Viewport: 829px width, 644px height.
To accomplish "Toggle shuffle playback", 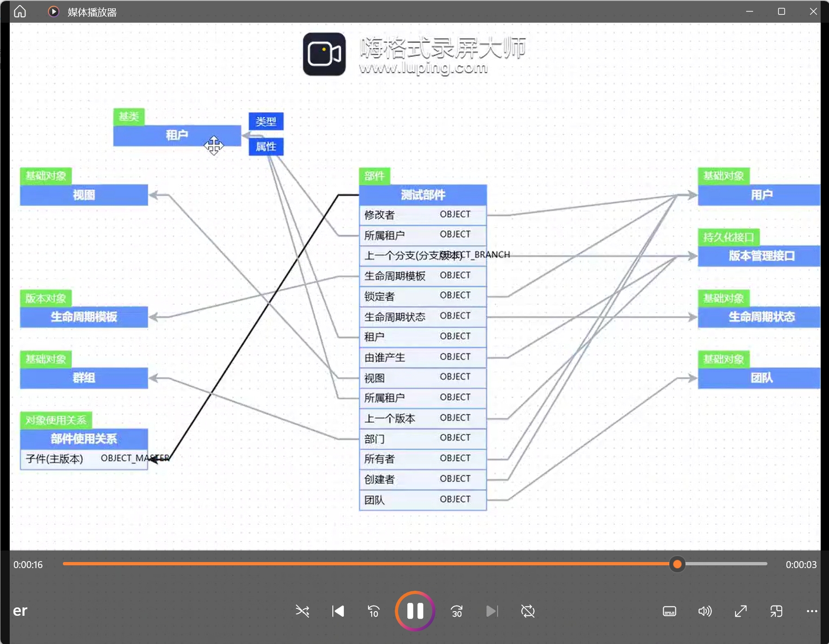I will tap(302, 611).
